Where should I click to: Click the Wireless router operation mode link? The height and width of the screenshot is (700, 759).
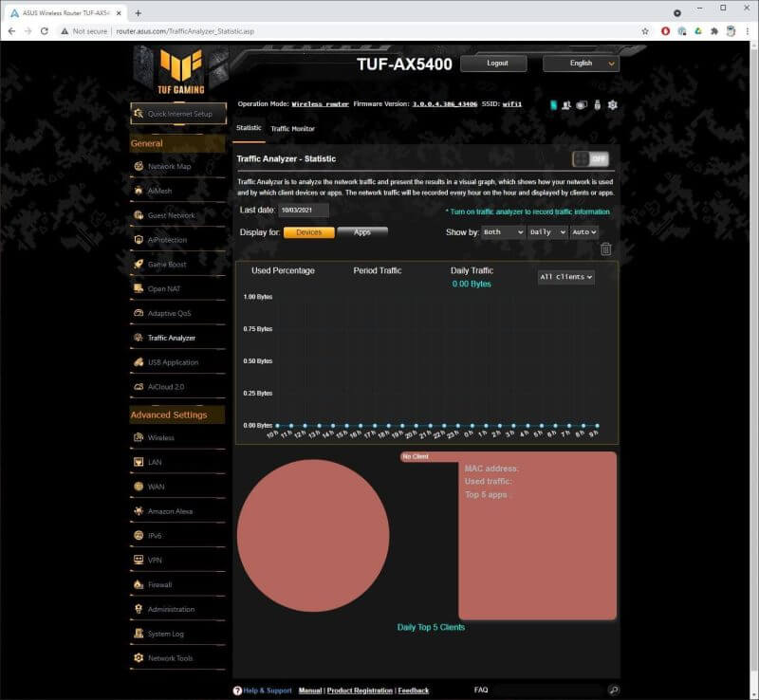point(320,104)
